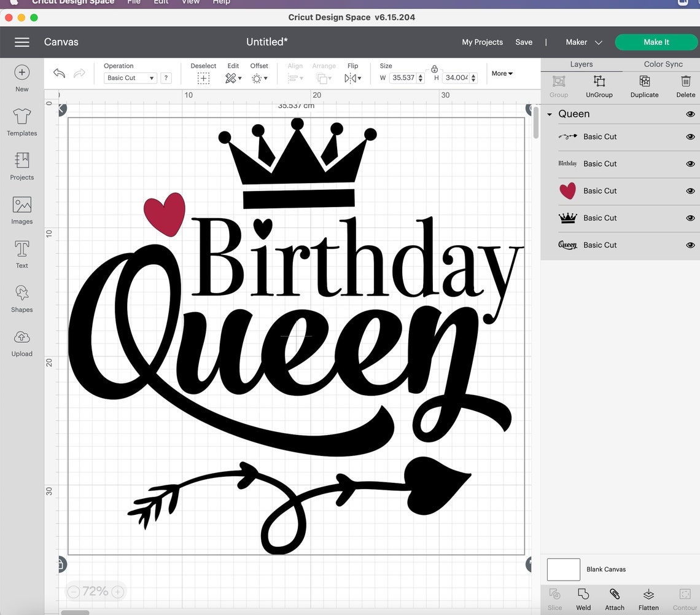Collapse the Queen layer group

tap(549, 114)
